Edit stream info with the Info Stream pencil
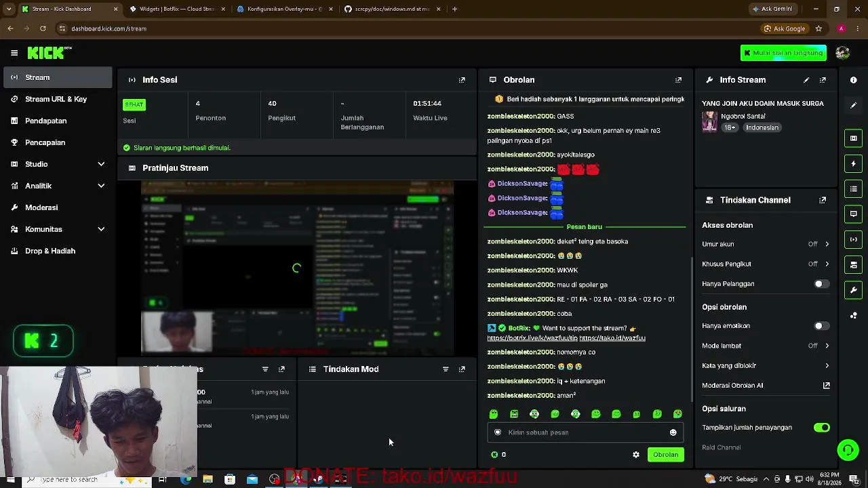Screen dimensions: 868x488 point(806,80)
